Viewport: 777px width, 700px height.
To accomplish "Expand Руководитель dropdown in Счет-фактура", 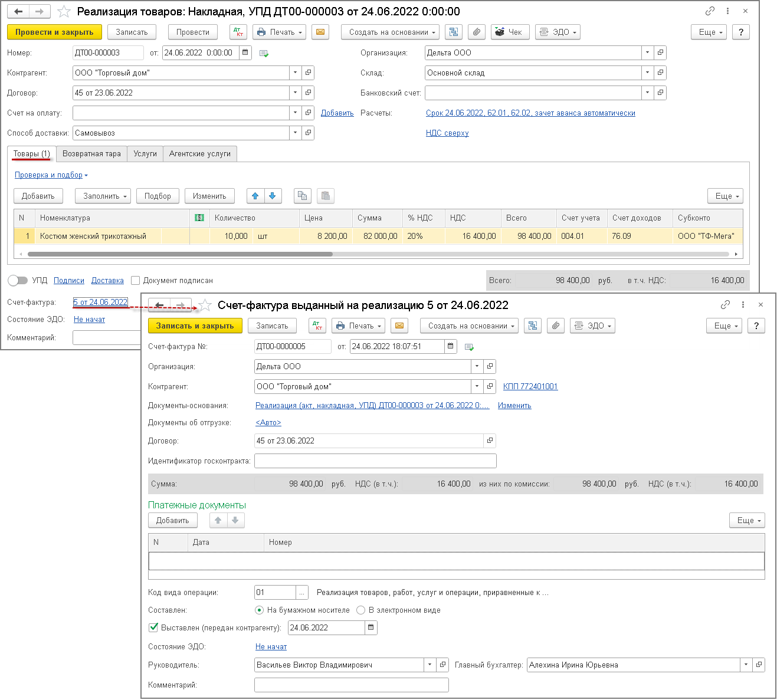I will 430,665.
